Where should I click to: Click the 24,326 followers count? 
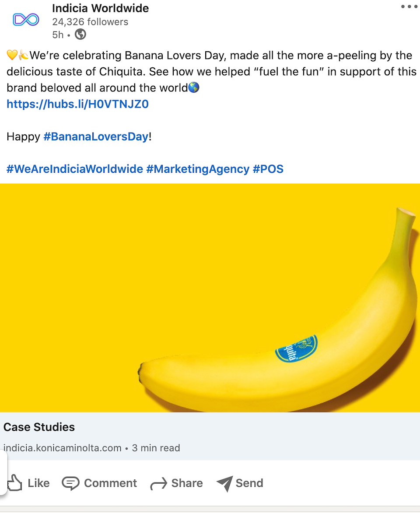pos(90,22)
